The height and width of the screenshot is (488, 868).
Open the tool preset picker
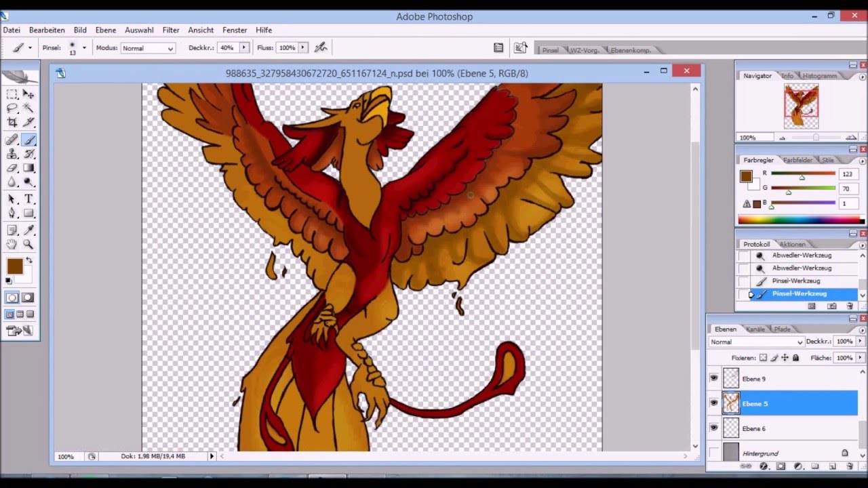click(22, 47)
